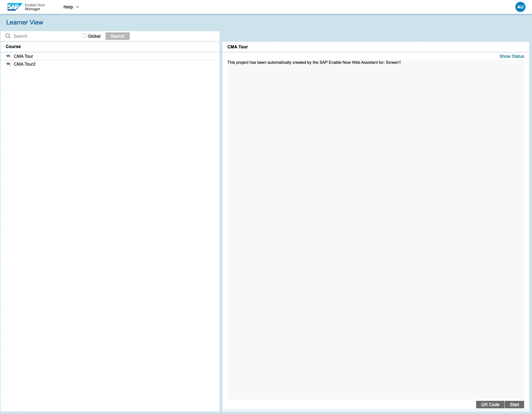This screenshot has width=532, height=414.
Task: Click the Show Status link
Action: pyautogui.click(x=511, y=56)
